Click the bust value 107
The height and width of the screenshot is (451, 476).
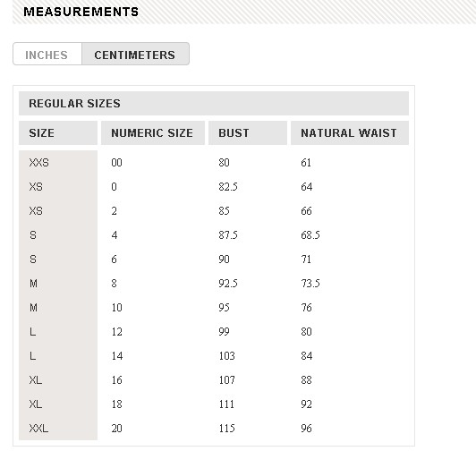click(x=226, y=380)
